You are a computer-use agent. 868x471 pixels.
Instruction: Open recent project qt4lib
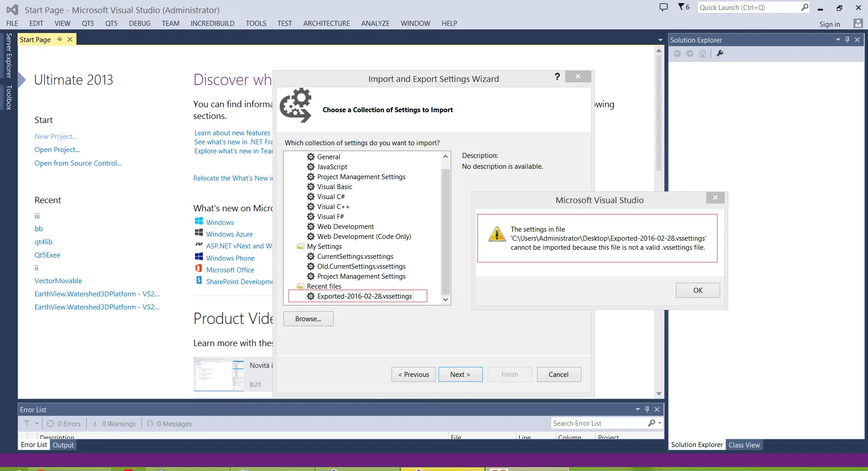43,242
